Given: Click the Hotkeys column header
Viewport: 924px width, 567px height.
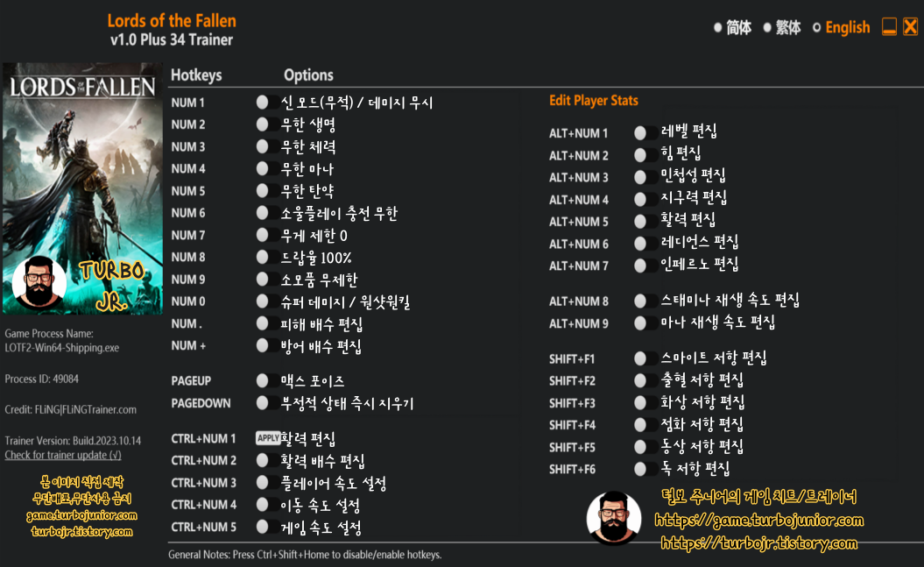Looking at the screenshot, I should pyautogui.click(x=196, y=75).
